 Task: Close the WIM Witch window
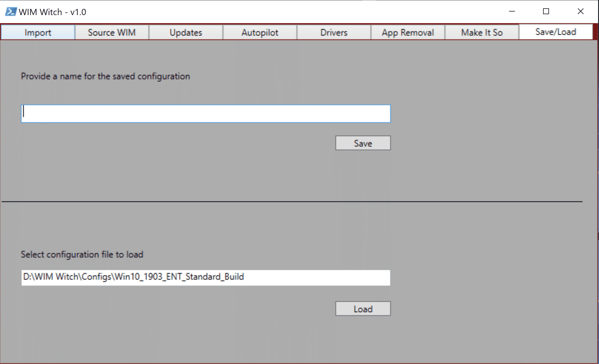(580, 11)
